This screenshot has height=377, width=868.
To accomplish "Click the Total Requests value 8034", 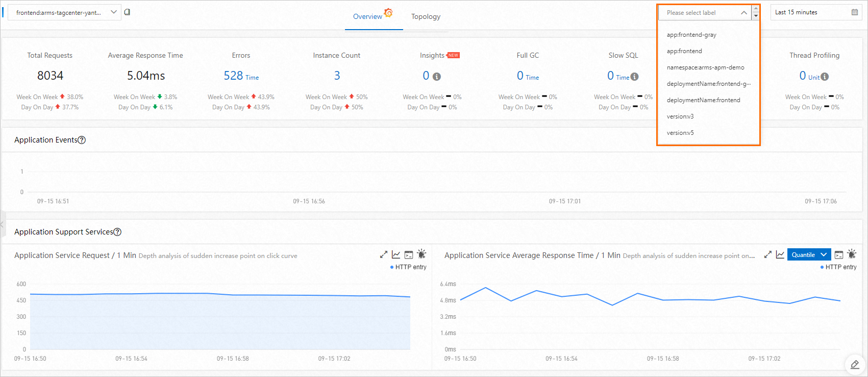I will (x=50, y=76).
